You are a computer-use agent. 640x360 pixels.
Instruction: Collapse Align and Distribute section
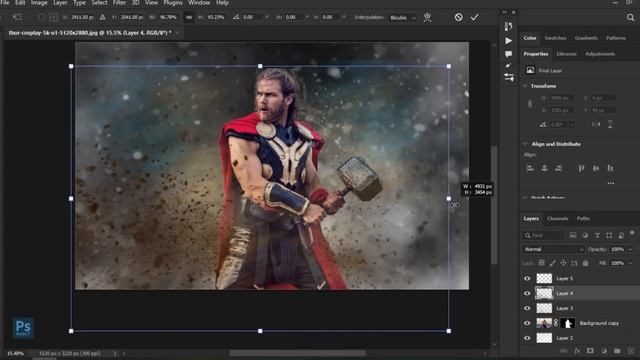(x=525, y=144)
